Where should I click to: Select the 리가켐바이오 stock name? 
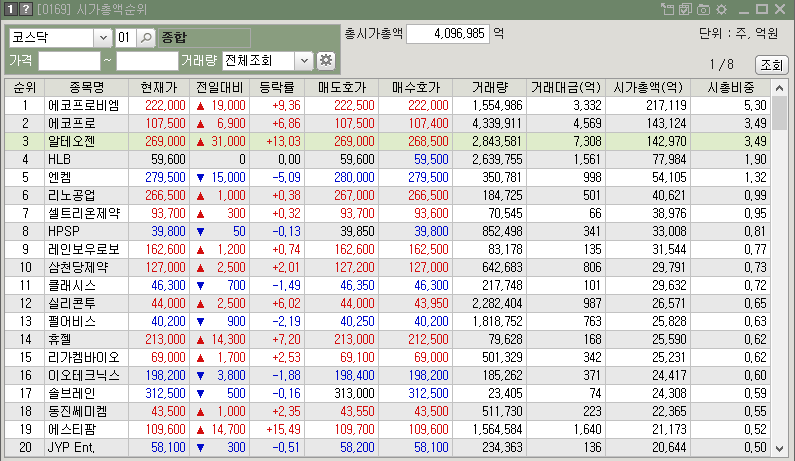[84, 358]
